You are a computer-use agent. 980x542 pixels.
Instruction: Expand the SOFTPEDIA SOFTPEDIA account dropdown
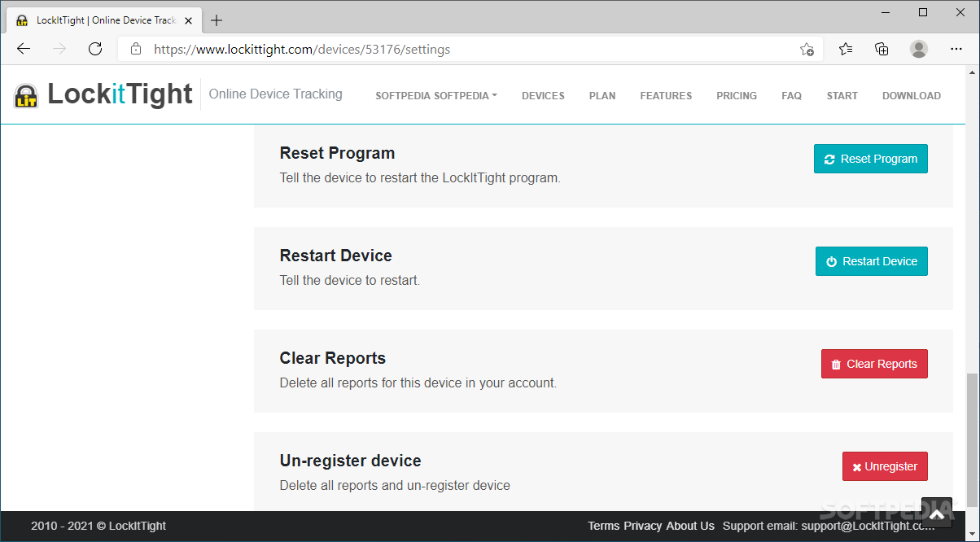click(436, 95)
